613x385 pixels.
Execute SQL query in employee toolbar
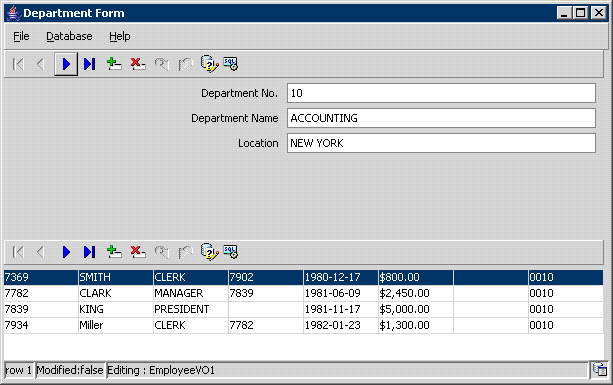point(231,252)
